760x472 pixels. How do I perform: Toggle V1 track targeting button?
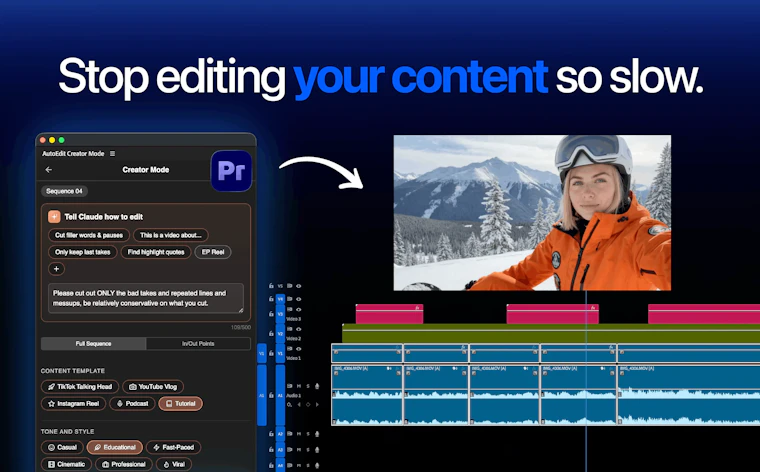(280, 353)
